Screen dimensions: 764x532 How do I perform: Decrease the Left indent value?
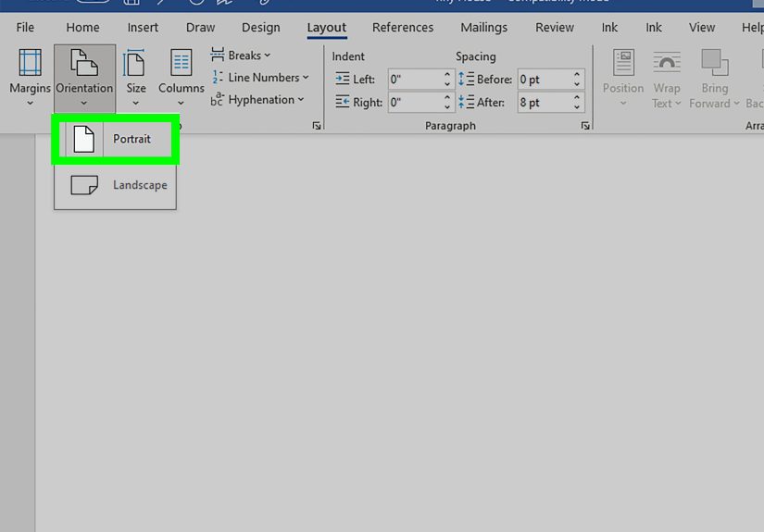tap(447, 84)
